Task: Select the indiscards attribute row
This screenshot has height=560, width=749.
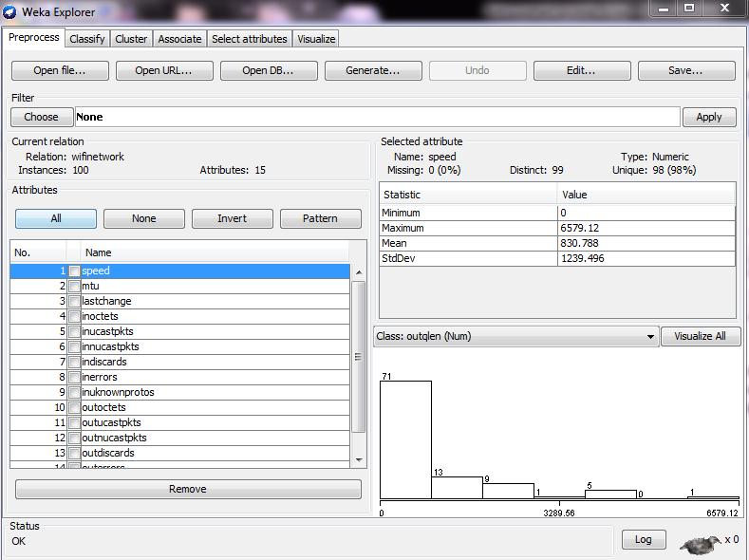Action: [x=180, y=363]
